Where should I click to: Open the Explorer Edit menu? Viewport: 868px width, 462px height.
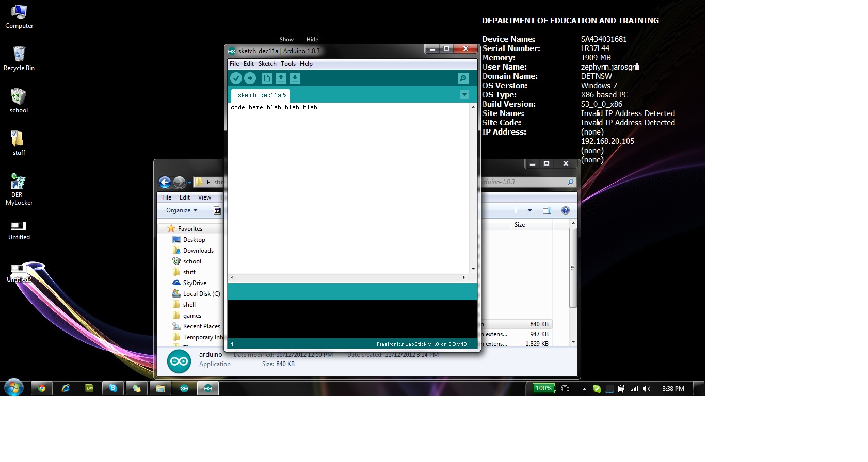click(185, 197)
